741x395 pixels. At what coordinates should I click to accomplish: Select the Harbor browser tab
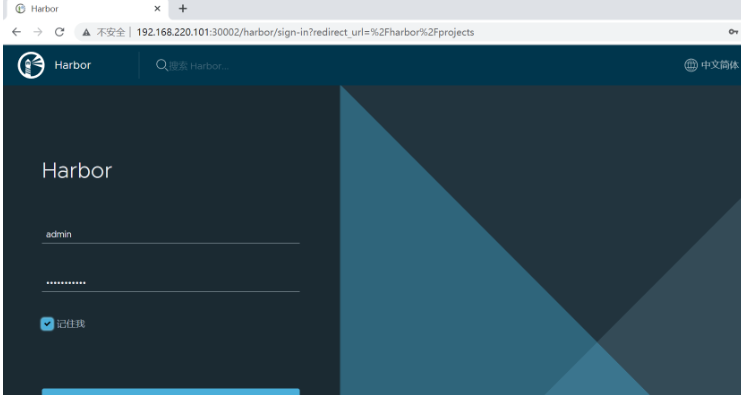click(87, 9)
